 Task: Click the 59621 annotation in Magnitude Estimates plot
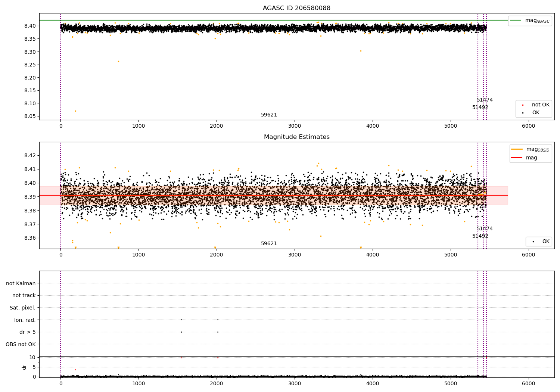coord(269,244)
